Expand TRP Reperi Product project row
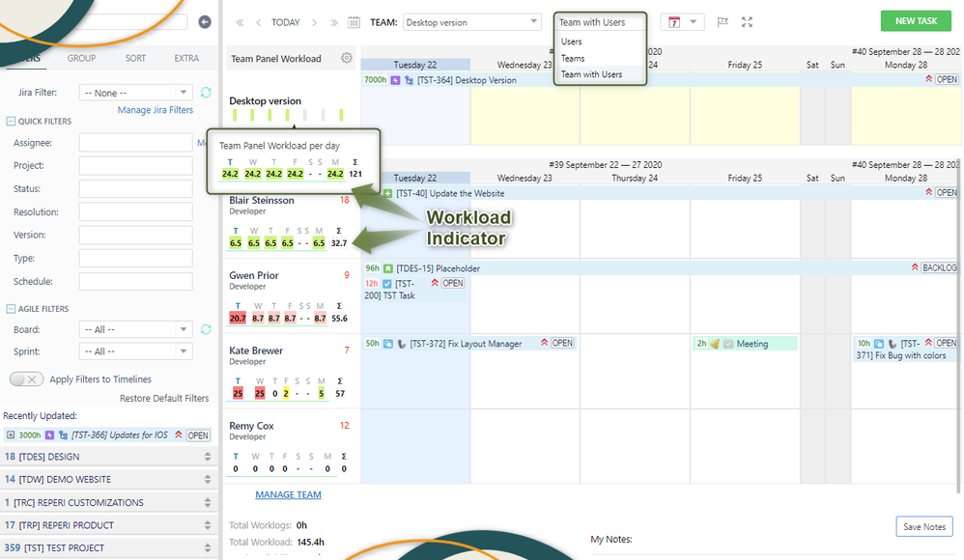Viewport: 964px width, 560px height. [x=207, y=525]
